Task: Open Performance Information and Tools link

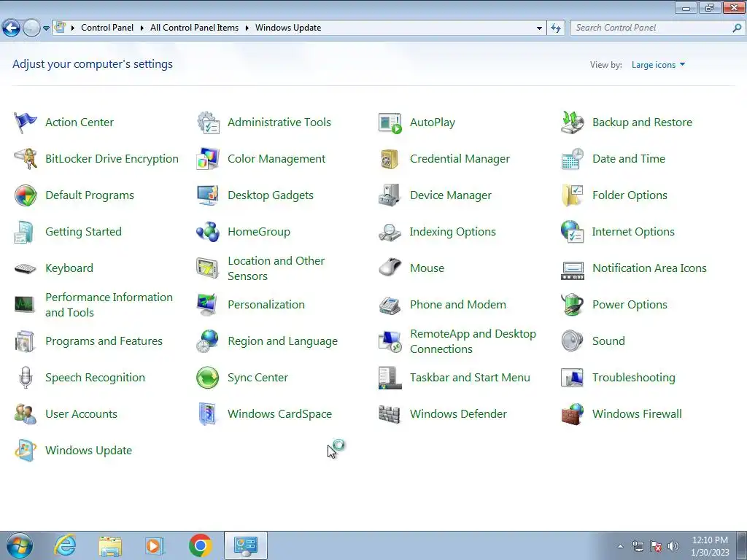Action: 109,305
